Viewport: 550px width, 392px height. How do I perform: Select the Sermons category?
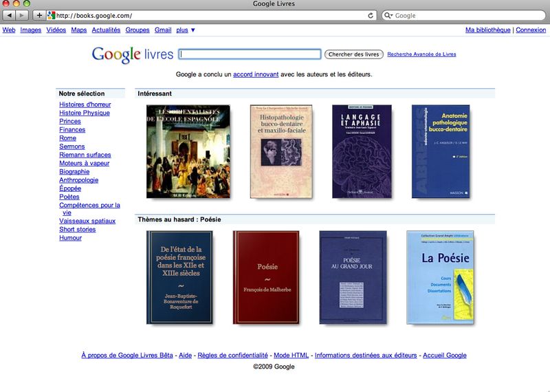(x=72, y=146)
